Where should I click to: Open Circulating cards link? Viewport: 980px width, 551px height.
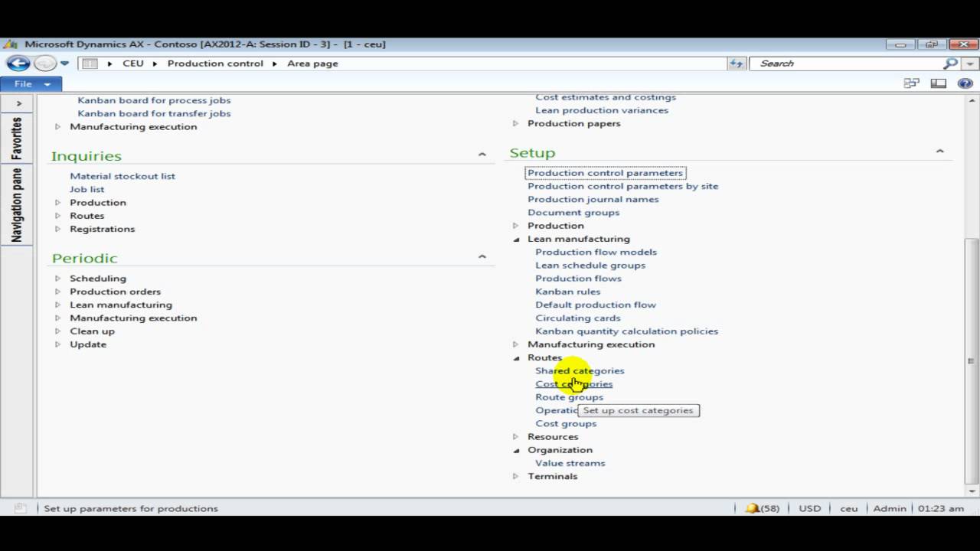[x=577, y=318]
